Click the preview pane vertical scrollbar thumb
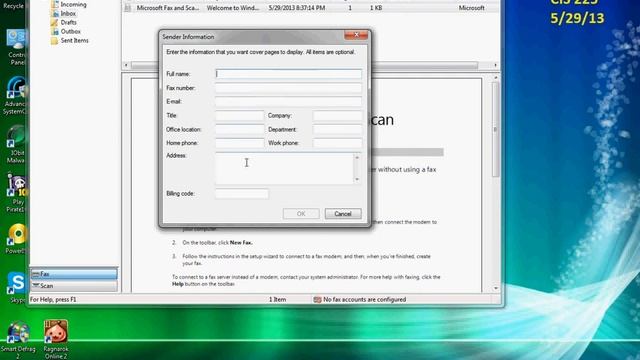640x360 pixels. point(496,129)
